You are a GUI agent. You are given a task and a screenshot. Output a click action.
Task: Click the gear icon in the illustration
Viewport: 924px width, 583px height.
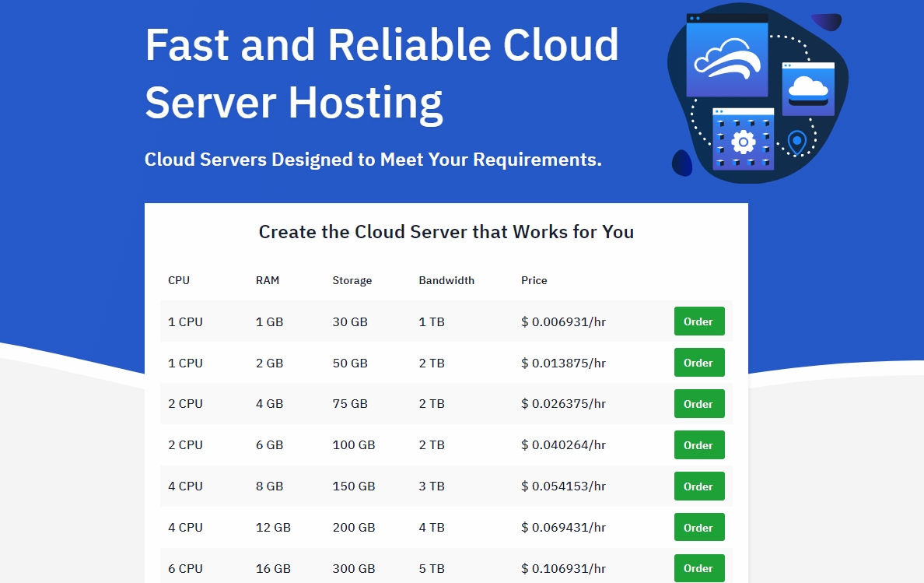(x=744, y=142)
